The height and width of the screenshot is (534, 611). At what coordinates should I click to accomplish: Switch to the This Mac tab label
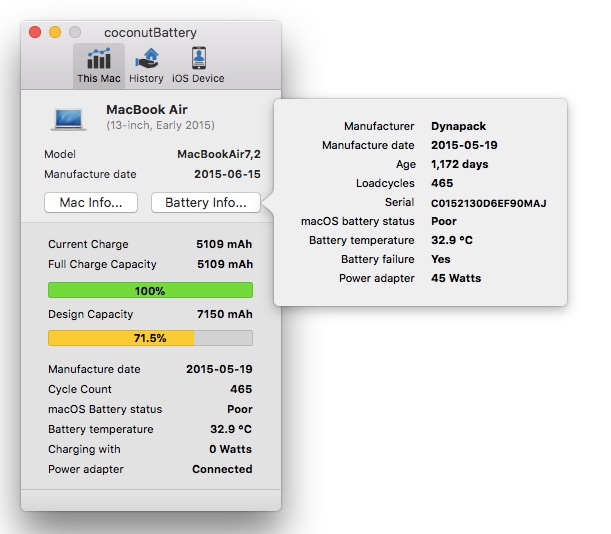coord(99,78)
